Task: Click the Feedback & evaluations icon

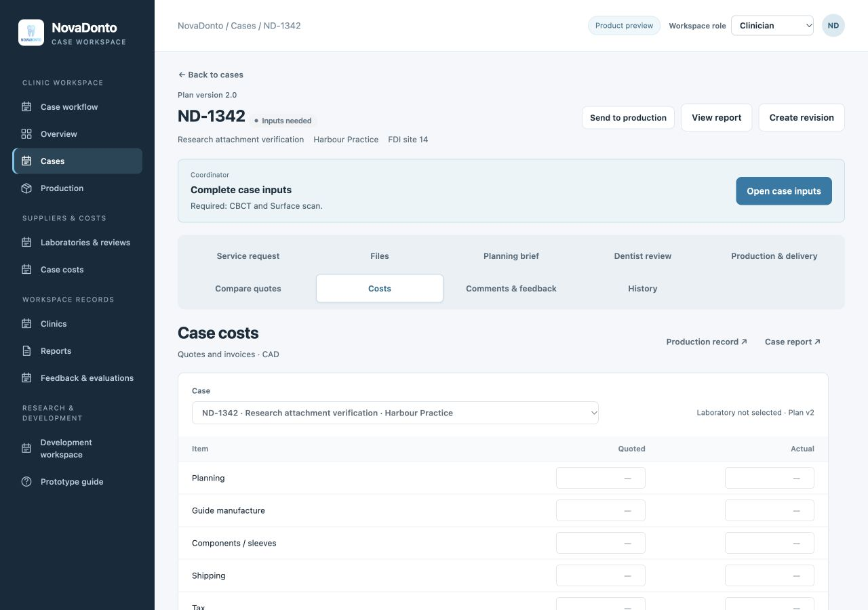Action: pos(26,378)
